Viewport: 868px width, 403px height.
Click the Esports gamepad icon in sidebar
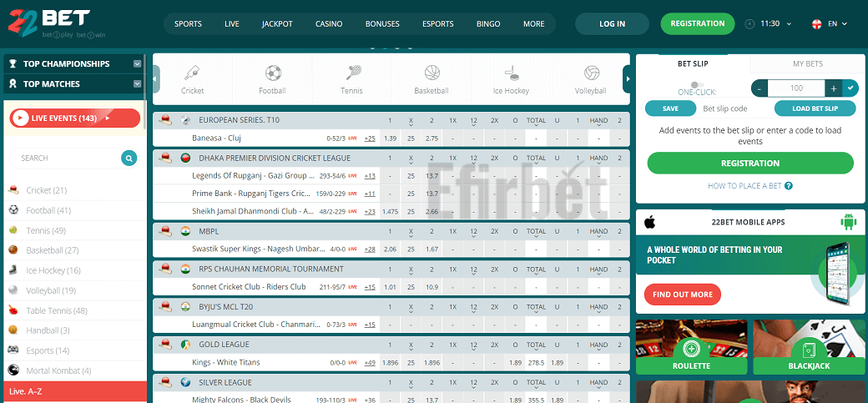tap(13, 350)
